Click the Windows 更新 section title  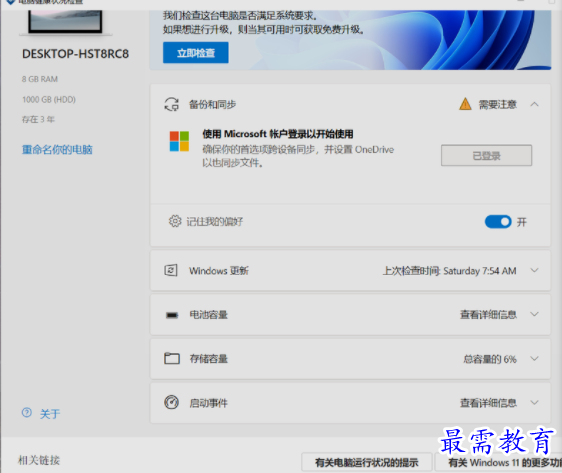pos(219,271)
